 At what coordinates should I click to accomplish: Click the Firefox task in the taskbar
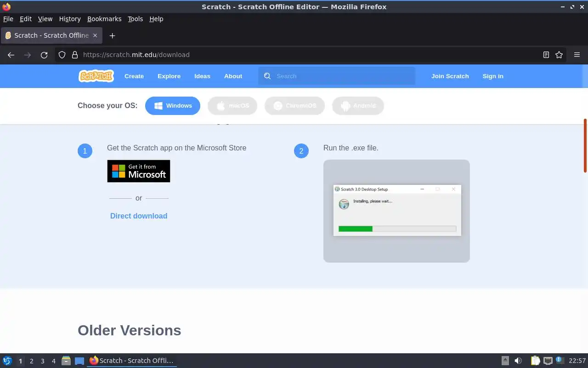point(132,361)
